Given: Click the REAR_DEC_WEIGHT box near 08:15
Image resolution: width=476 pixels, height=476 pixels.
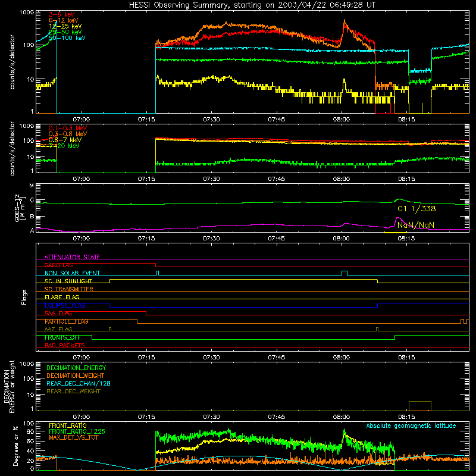Looking at the screenshot, I should tap(420, 406).
